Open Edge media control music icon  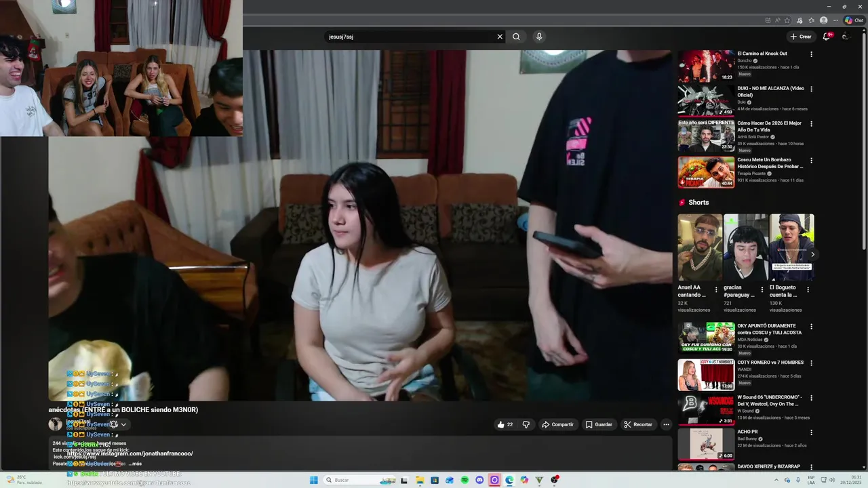click(800, 20)
